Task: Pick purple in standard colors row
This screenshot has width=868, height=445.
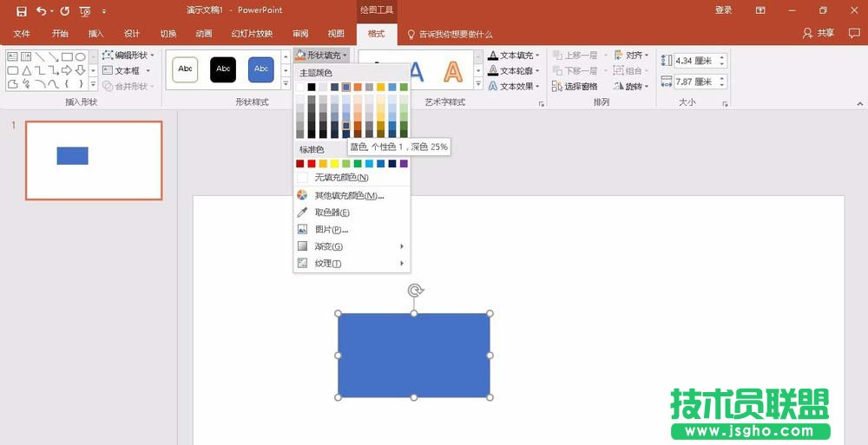Action: pos(404,163)
